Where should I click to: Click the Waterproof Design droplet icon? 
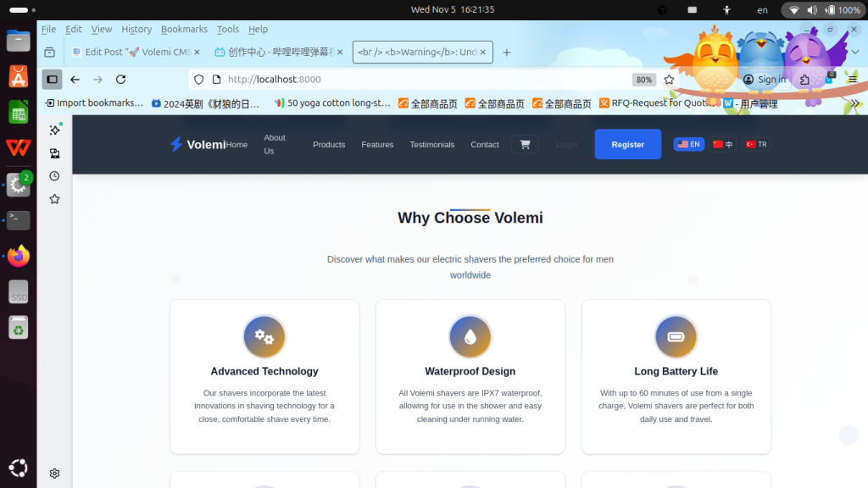pos(470,336)
